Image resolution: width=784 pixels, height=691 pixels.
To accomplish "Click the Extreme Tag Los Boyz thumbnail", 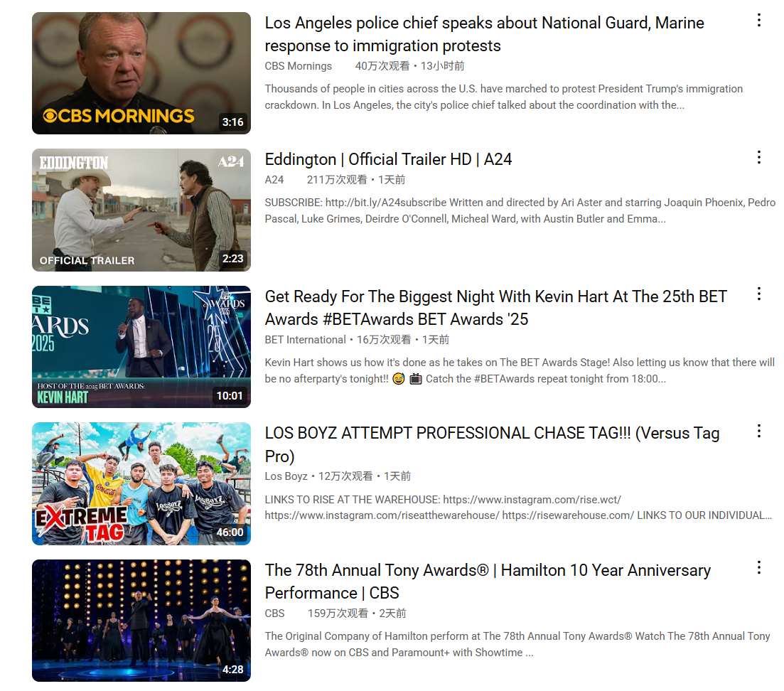I will click(x=141, y=483).
